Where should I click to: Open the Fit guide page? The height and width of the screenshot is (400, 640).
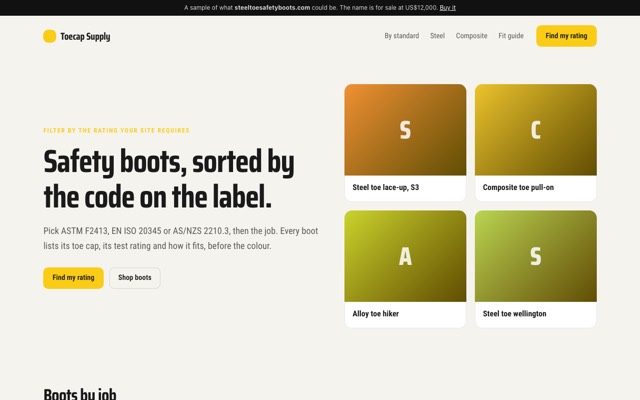(511, 36)
